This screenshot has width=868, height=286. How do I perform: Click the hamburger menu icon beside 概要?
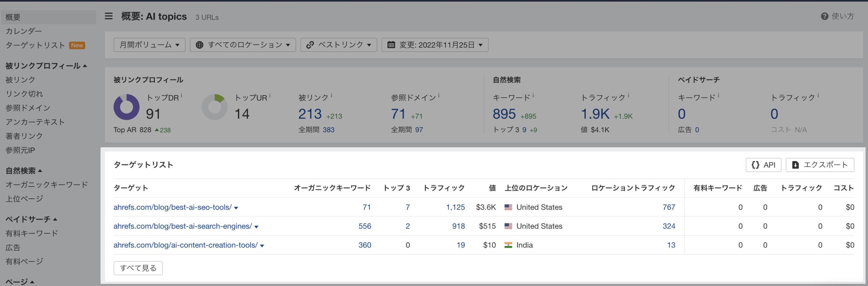point(108,16)
